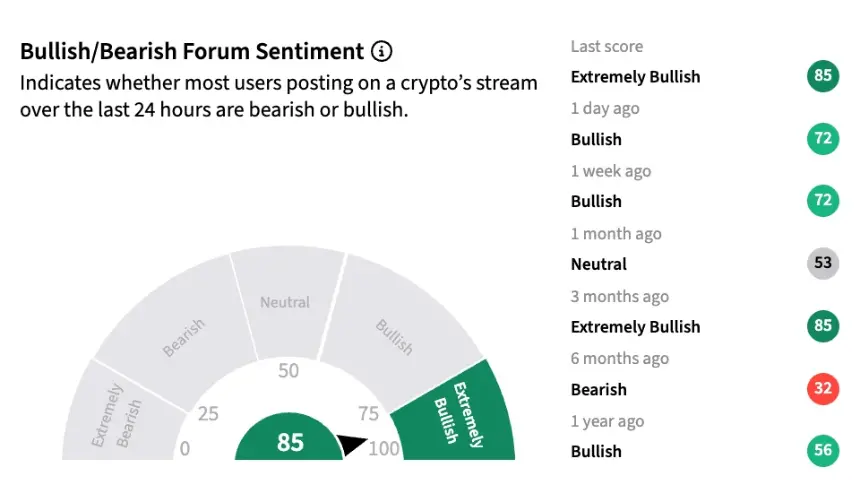Click the 72 badge under 1 week ago

click(x=823, y=200)
